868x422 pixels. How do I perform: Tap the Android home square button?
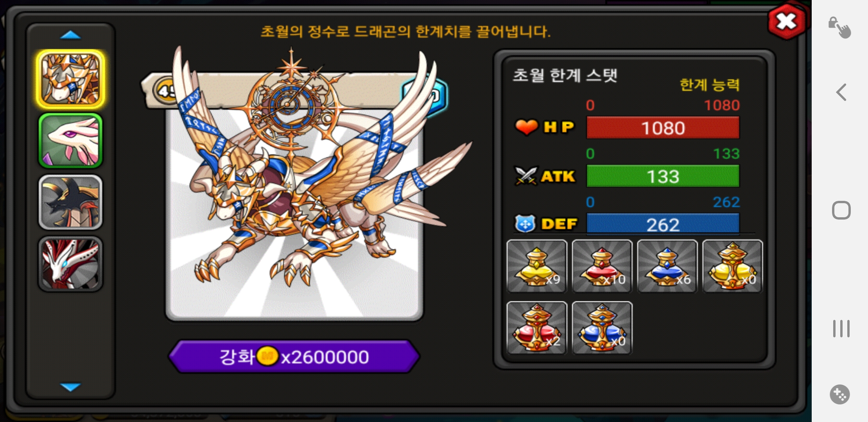841,210
